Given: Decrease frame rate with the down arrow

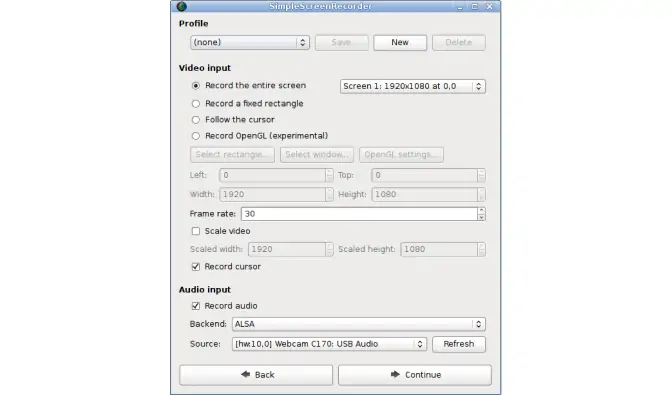Looking at the screenshot, I should (481, 217).
